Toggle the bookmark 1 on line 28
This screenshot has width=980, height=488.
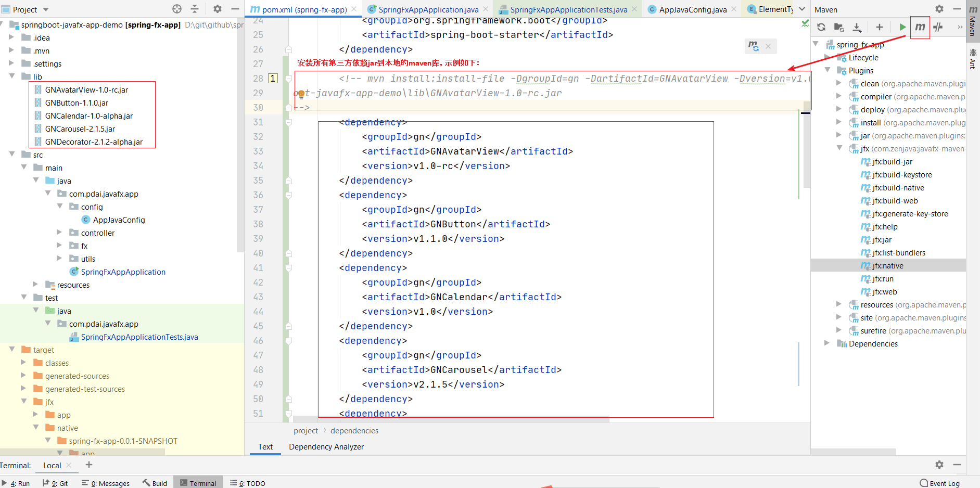(x=273, y=79)
